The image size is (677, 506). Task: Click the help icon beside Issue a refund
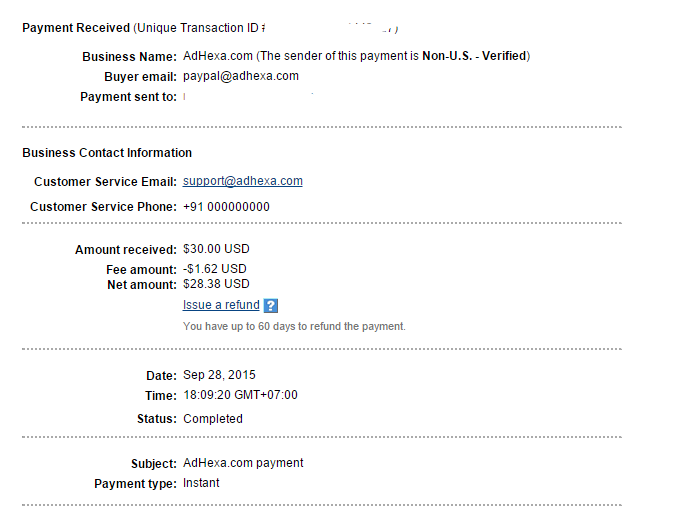(271, 306)
